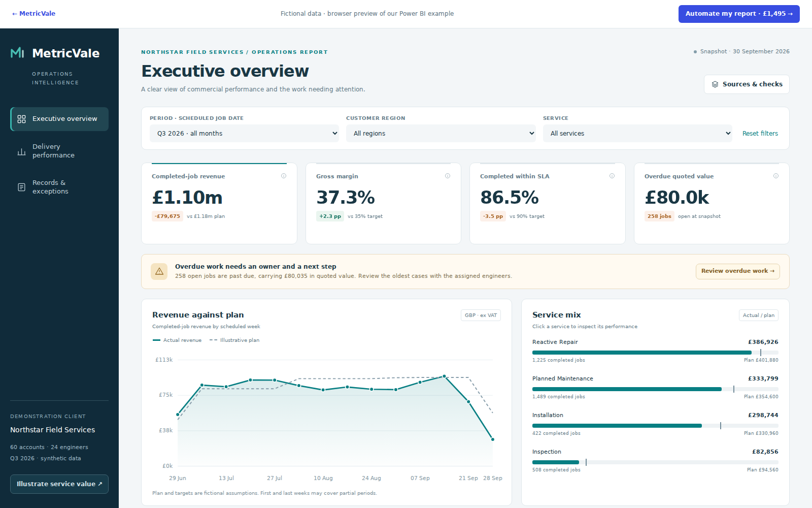Click the Records & exceptions document icon
The image size is (812, 508).
coord(21,187)
